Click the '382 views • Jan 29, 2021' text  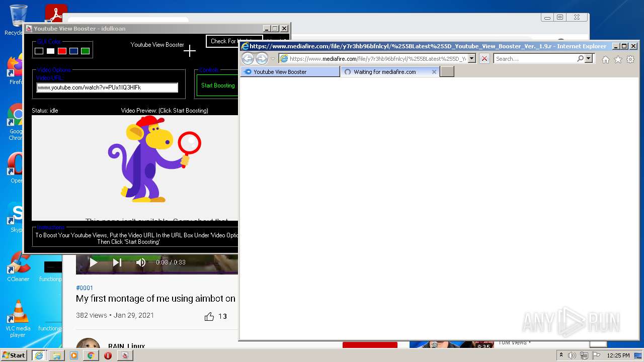pyautogui.click(x=115, y=315)
